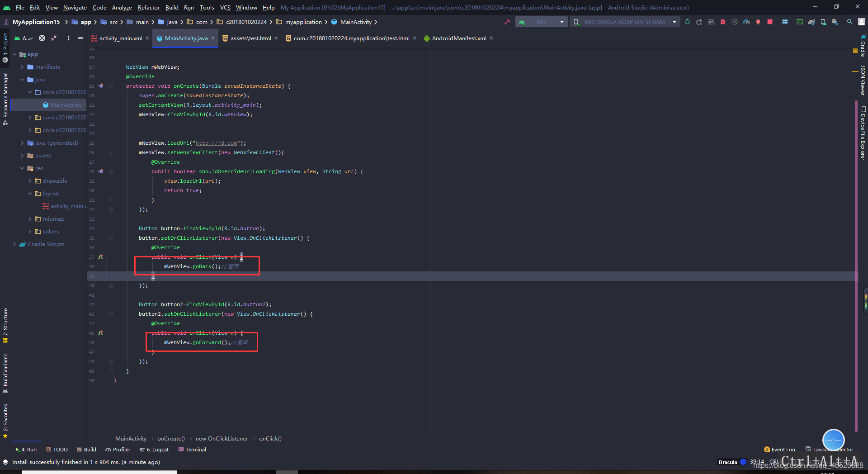Toggle the 2: Favorites tool window
Viewport: 868px width, 474px height.
5,421
